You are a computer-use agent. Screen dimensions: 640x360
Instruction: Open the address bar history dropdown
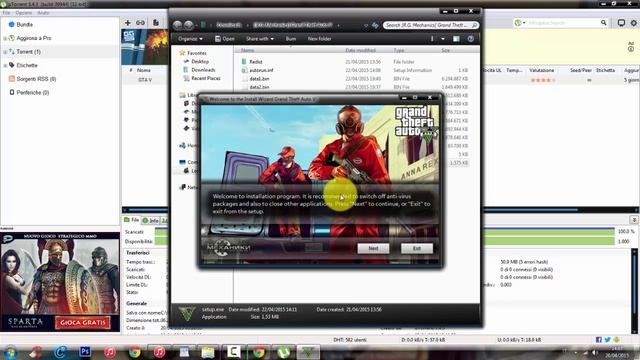point(366,25)
